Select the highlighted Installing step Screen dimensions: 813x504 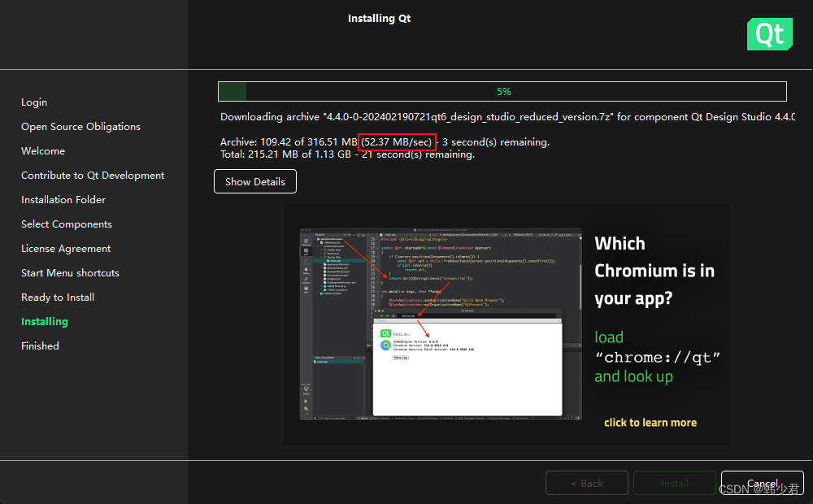[x=45, y=322]
